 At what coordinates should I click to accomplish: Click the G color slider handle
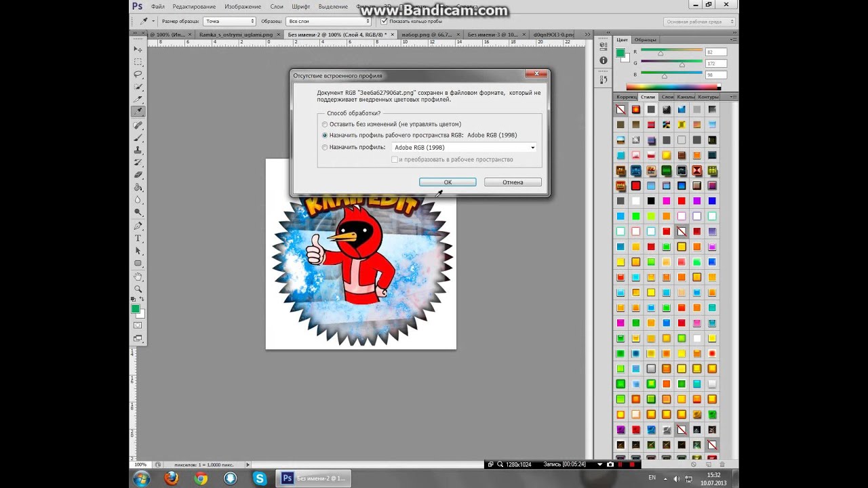[682, 65]
